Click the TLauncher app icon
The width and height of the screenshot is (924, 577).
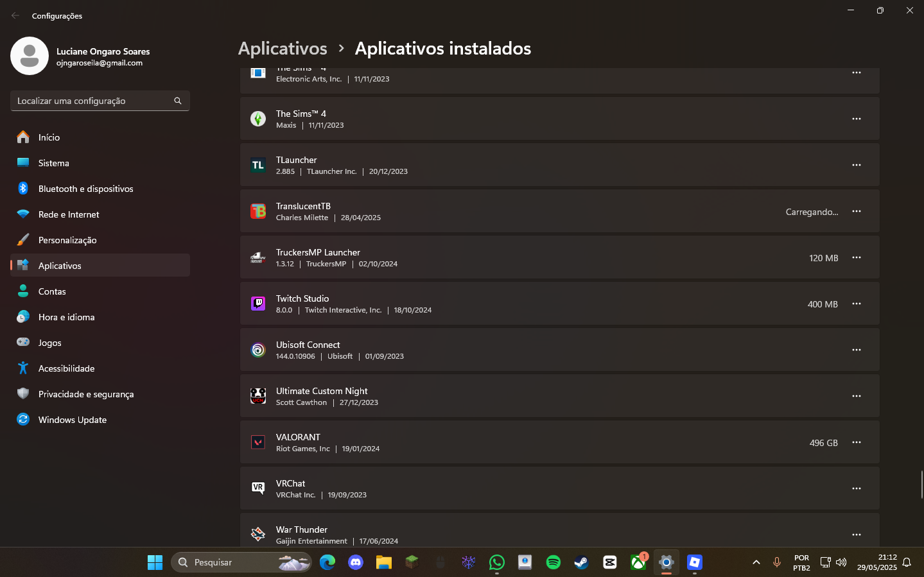258,165
